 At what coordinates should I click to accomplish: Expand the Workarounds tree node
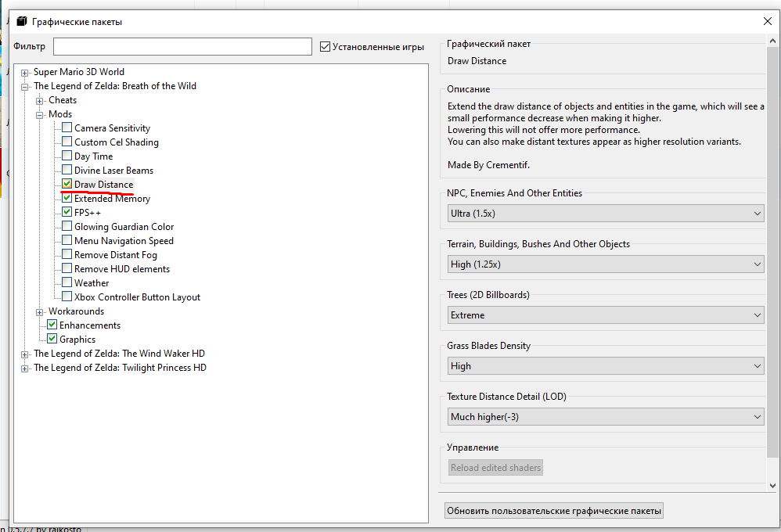coord(39,312)
